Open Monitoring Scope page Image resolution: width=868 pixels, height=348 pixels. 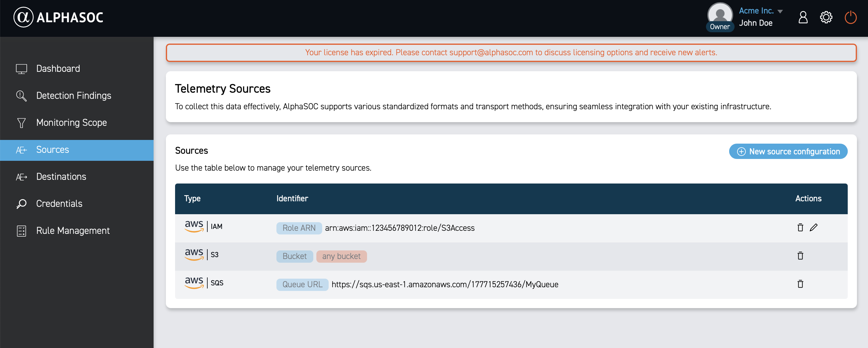[72, 122]
